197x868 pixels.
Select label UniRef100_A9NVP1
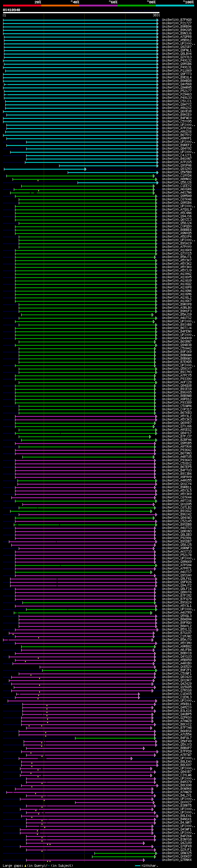pyautogui.click(x=176, y=139)
